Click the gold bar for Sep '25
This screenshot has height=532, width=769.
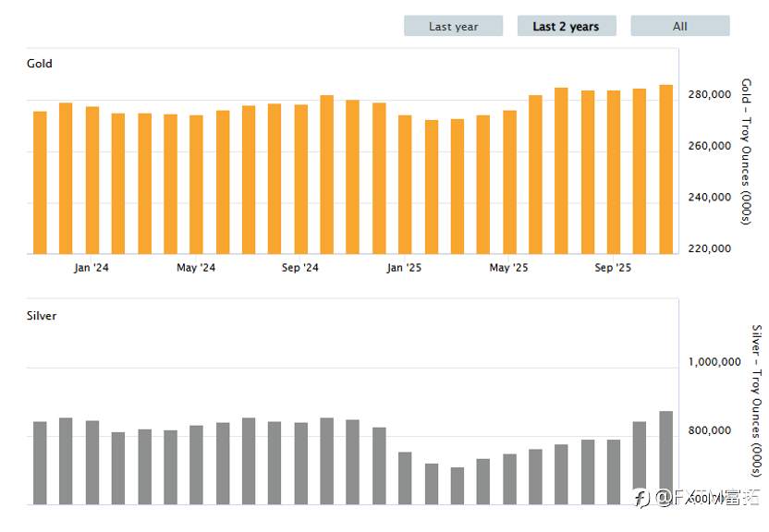click(x=614, y=172)
